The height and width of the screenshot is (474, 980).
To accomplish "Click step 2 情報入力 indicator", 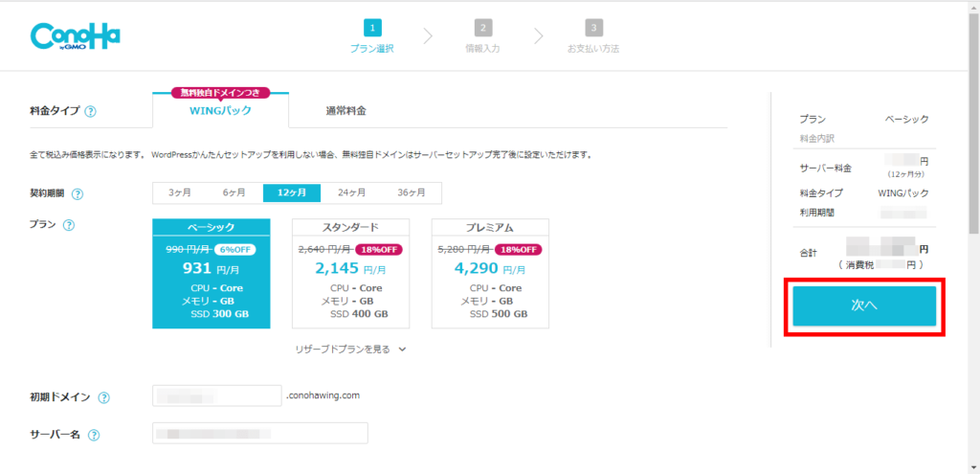I will (482, 37).
